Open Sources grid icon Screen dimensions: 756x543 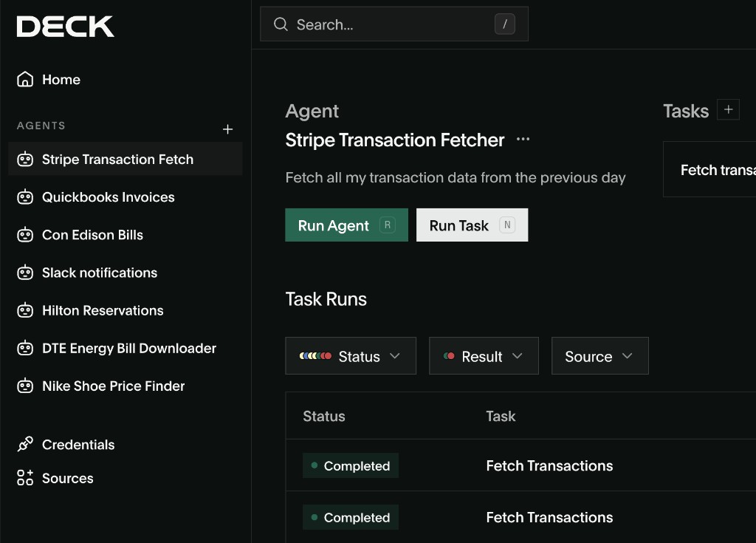pos(25,478)
